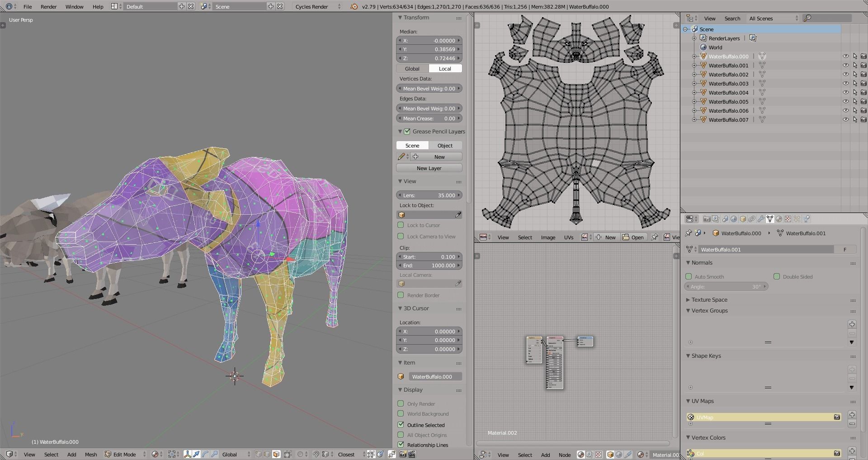The width and height of the screenshot is (868, 460).
Task: Disable Outline Selected checkbox
Action: 401,425
